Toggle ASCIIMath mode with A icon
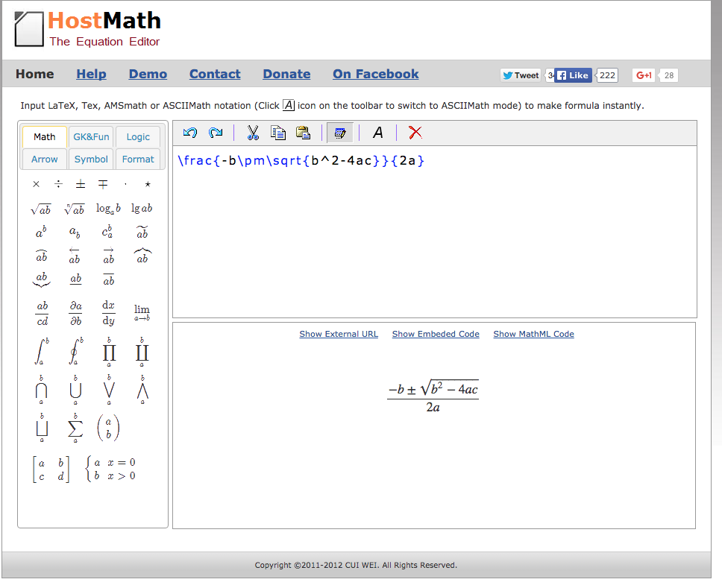The image size is (722, 588). 378,133
